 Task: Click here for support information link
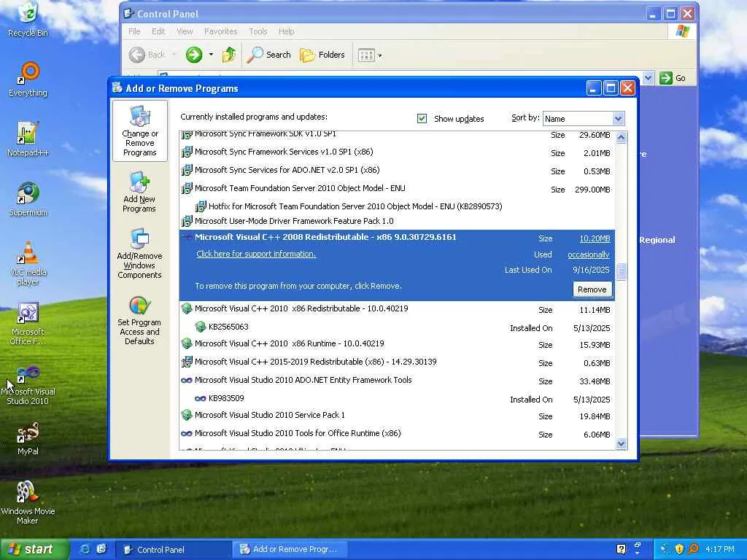pos(256,254)
